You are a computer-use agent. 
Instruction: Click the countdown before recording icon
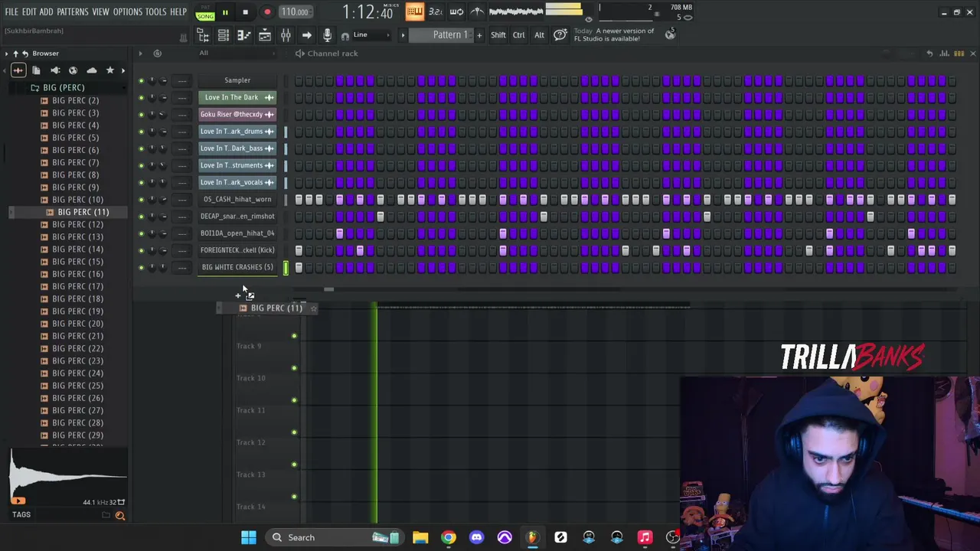(435, 11)
